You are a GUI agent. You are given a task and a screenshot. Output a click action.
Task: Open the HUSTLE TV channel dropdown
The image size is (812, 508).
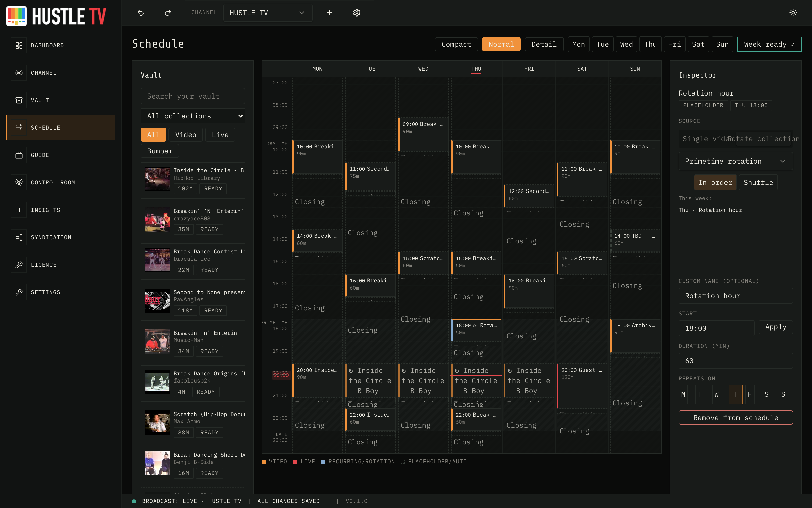[267, 13]
